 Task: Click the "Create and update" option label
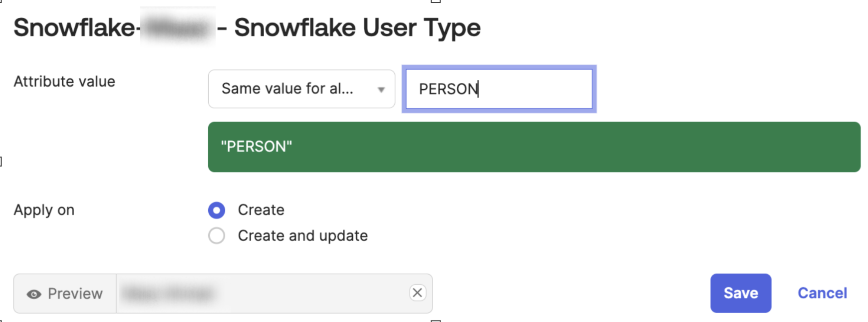(302, 236)
